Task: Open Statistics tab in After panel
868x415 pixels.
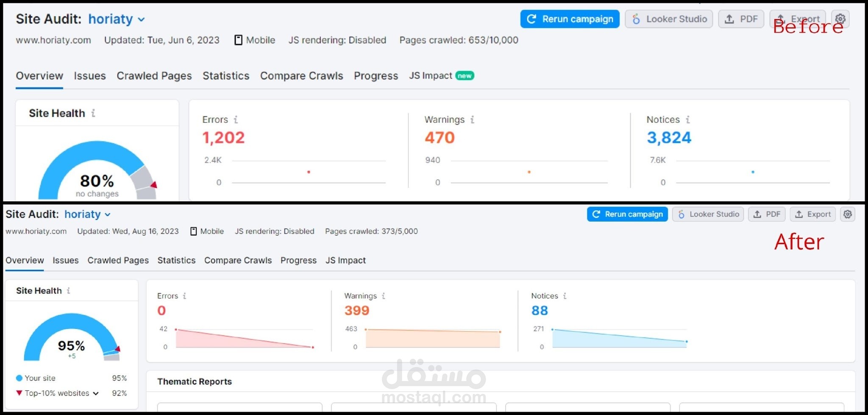Action: 176,260
